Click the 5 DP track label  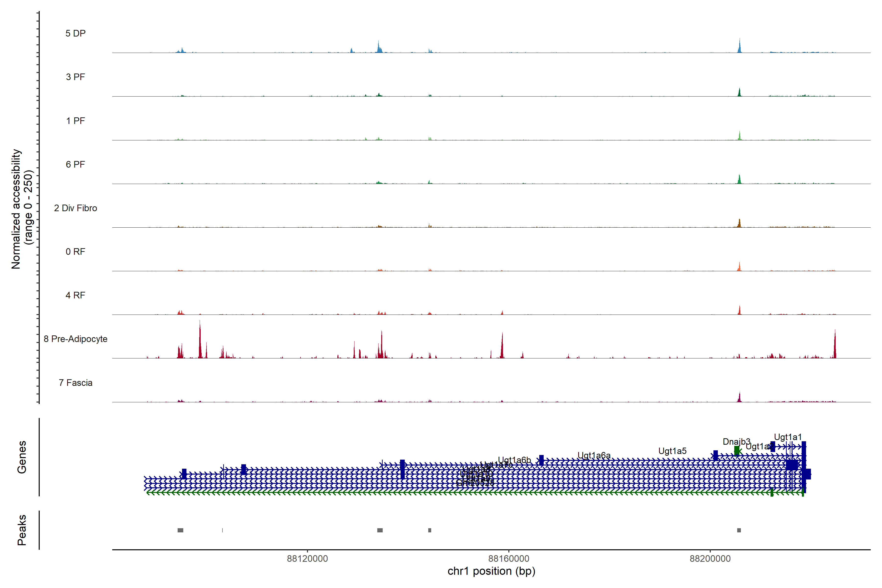click(75, 33)
